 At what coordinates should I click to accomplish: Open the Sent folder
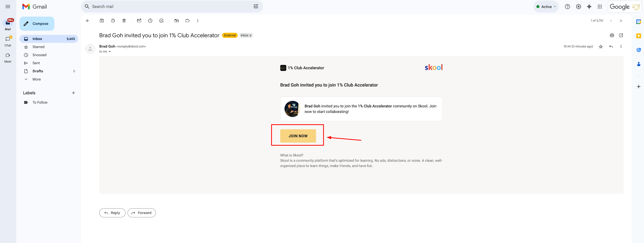[36, 63]
